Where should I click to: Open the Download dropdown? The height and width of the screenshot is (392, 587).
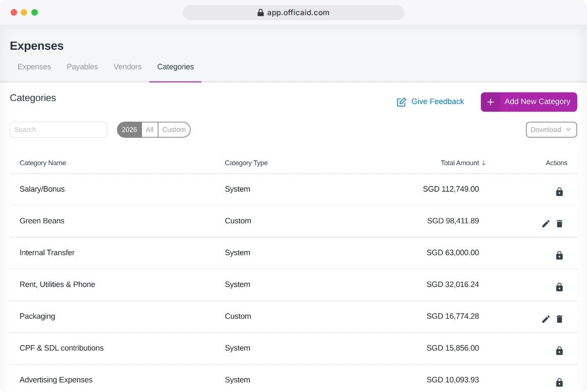pos(551,129)
